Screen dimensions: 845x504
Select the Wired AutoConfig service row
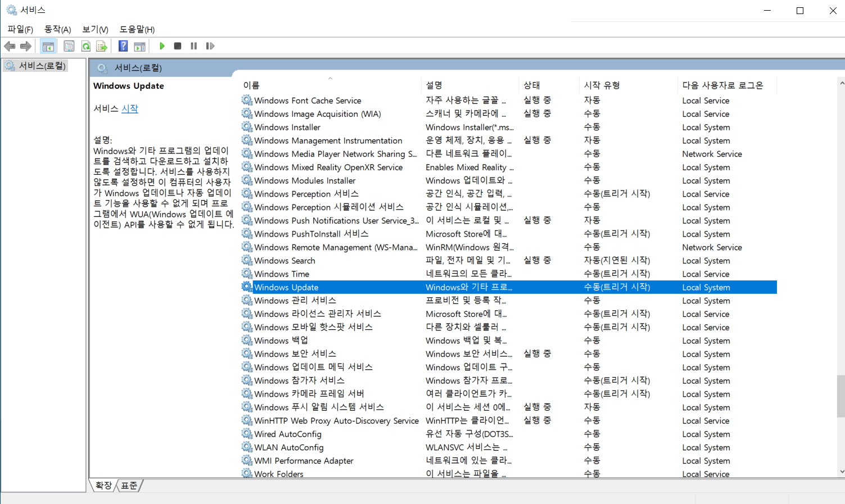(x=509, y=434)
